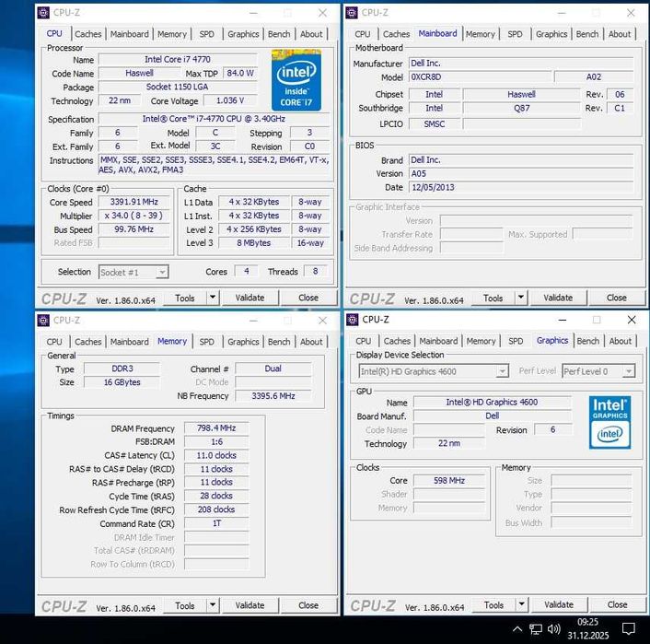Open the volume speaker tray icon

[x=554, y=629]
